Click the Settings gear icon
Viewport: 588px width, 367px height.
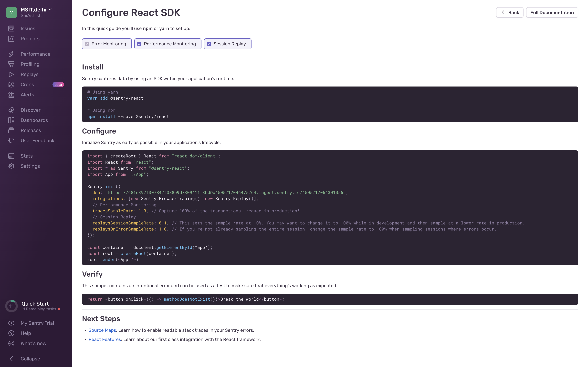pos(11,166)
